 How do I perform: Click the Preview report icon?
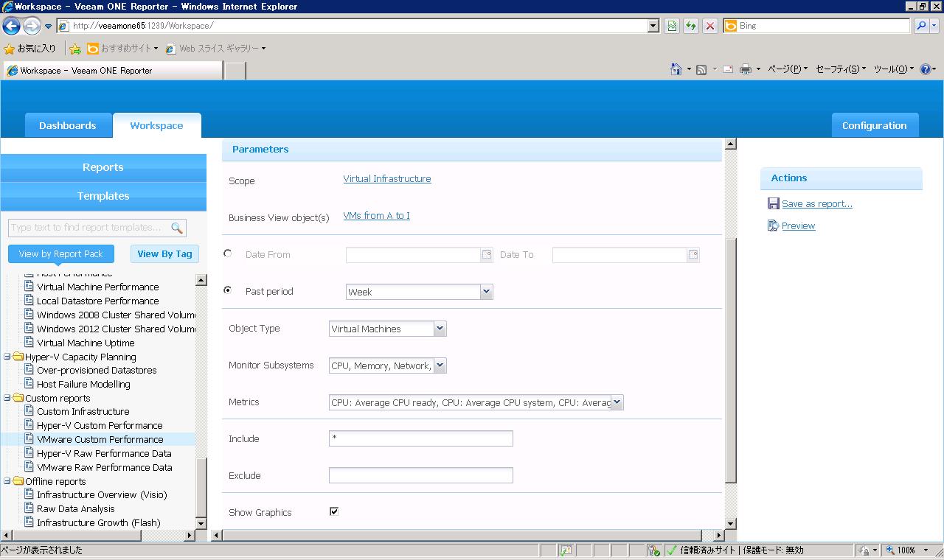pyautogui.click(x=773, y=226)
